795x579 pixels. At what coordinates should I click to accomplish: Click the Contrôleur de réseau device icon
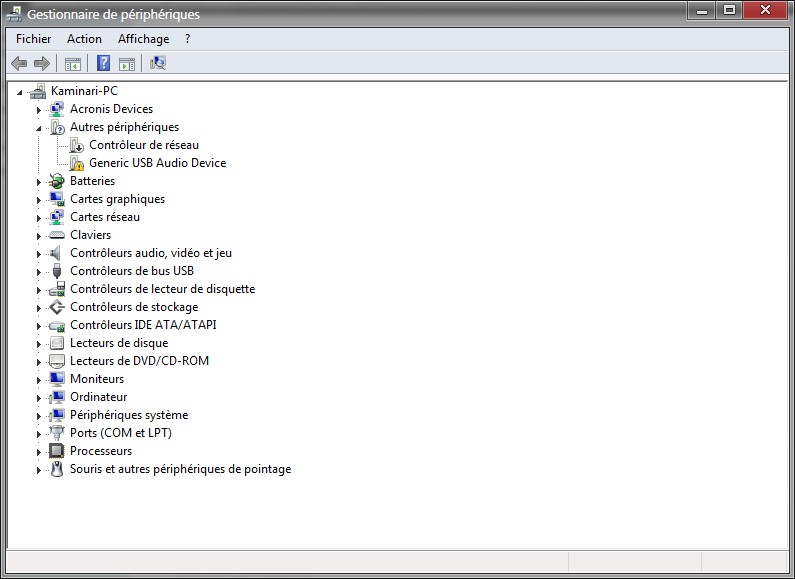(x=77, y=146)
